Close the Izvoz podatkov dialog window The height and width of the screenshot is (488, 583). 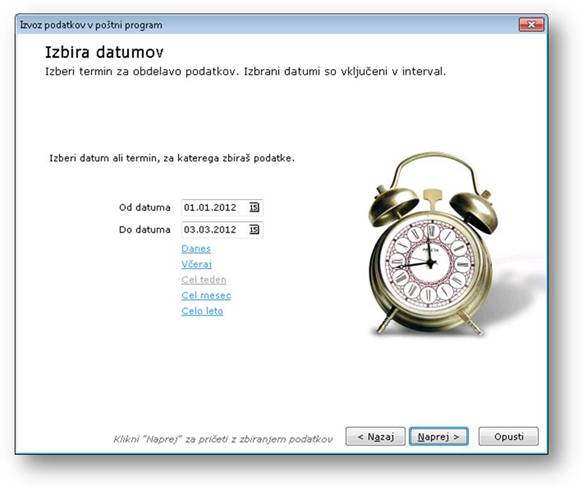[x=531, y=25]
